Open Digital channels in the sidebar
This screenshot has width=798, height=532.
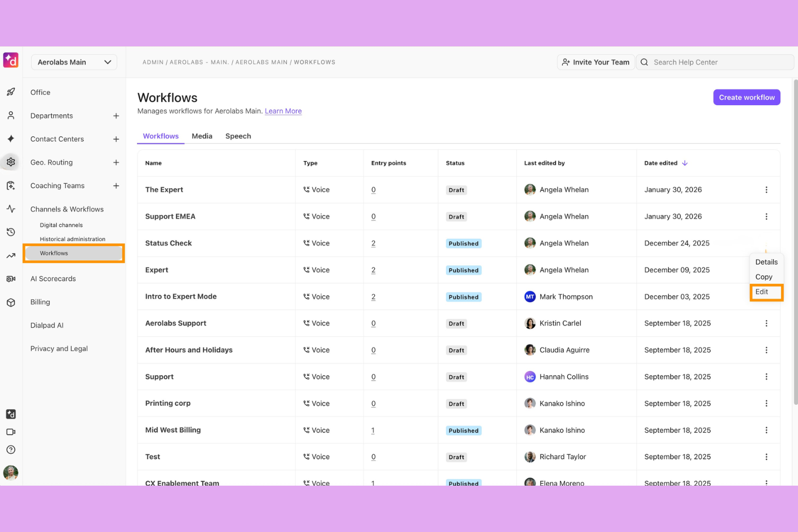point(61,225)
